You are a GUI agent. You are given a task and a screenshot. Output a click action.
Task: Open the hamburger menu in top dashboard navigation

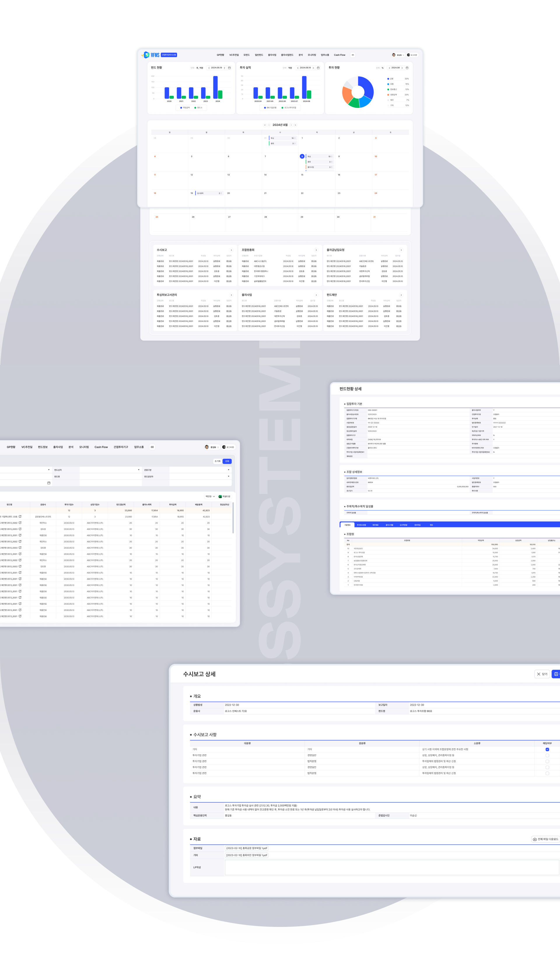tap(352, 55)
